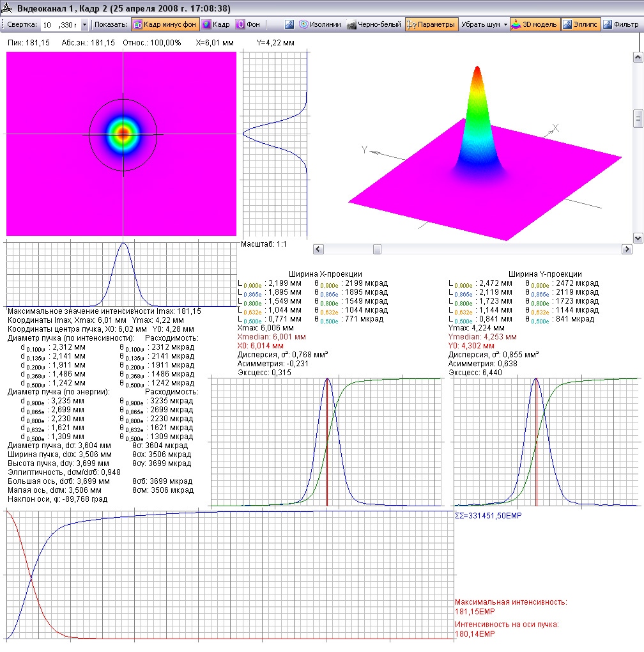Click the scroll up arrow of the 3D view
Image resolution: width=644 pixels, height=652 pixels.
[x=638, y=58]
